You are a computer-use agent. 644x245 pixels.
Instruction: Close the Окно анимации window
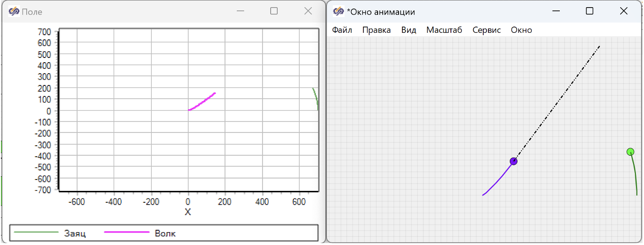[x=624, y=11]
